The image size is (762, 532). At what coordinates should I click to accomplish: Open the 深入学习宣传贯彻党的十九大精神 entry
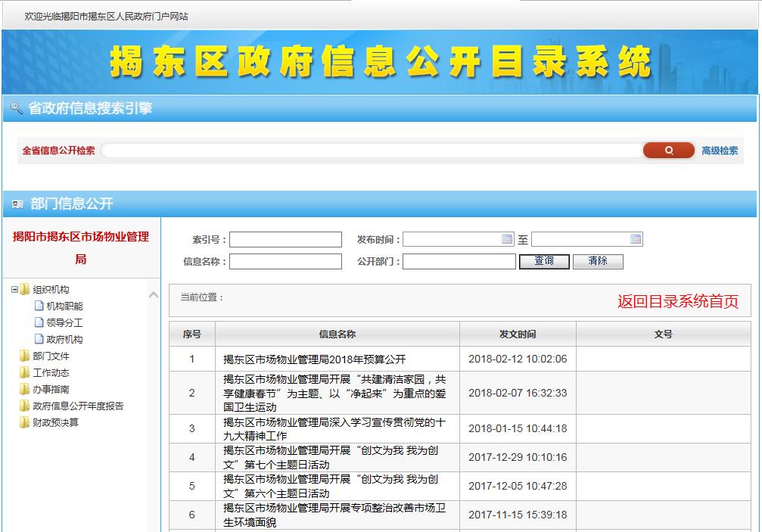[334, 429]
